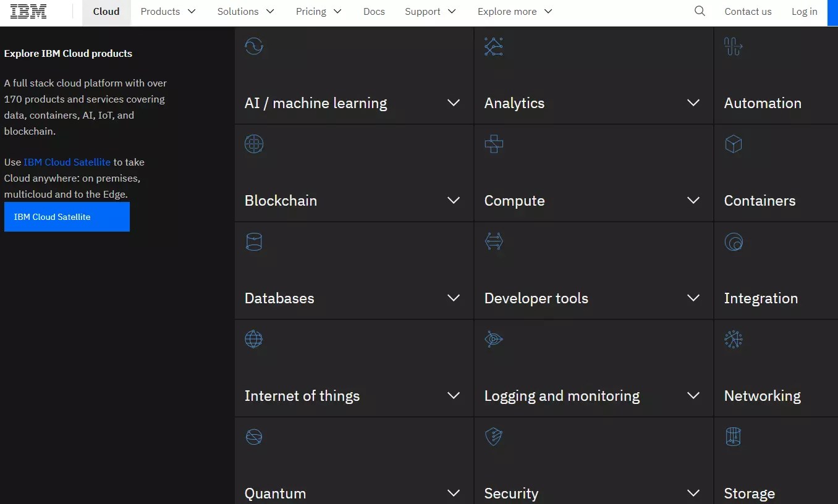Select the Cloud tab in navigation

point(106,12)
